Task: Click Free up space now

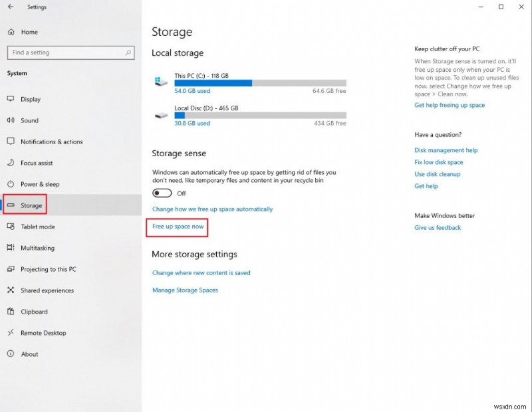Action: tap(177, 227)
